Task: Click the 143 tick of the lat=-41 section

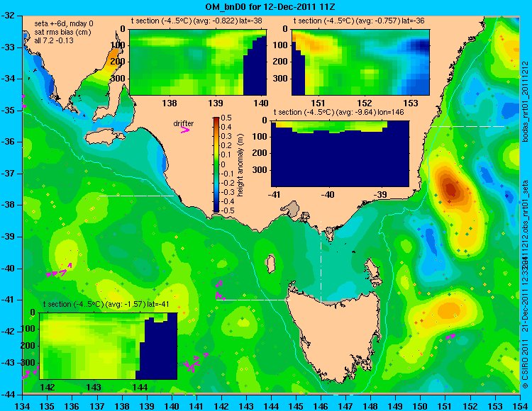Action: 94,388
